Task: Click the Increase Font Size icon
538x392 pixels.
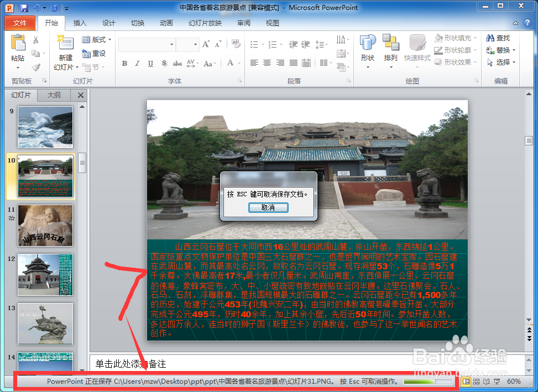Action: coord(206,44)
